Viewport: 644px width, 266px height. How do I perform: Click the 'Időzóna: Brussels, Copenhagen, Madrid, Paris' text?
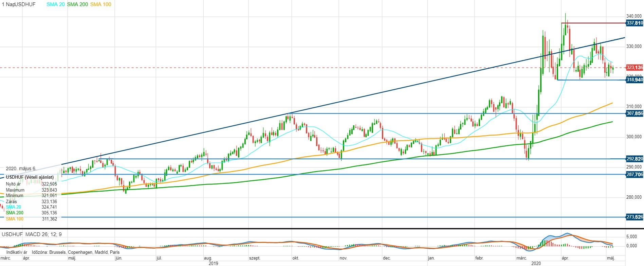pos(76,252)
